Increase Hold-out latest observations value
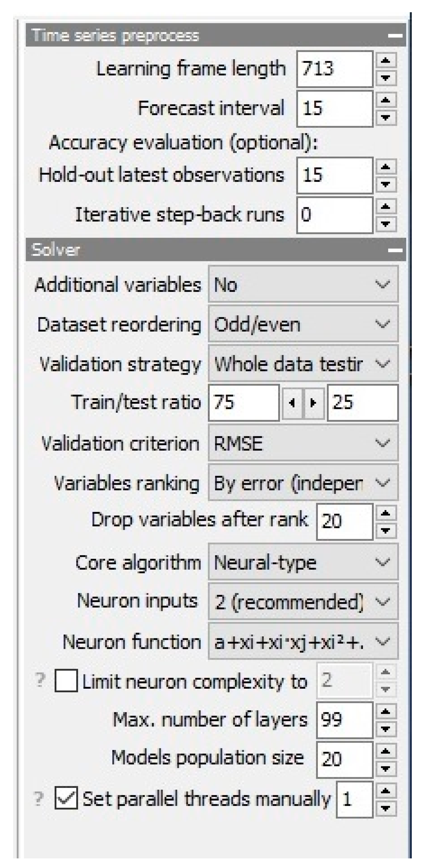Image resolution: width=422 pixels, height=868 pixels. (x=386, y=167)
